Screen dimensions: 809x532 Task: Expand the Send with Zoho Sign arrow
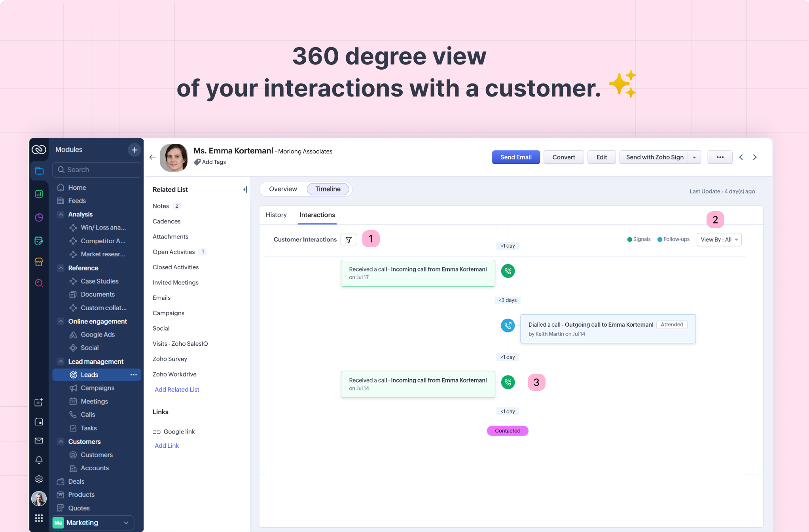point(694,157)
